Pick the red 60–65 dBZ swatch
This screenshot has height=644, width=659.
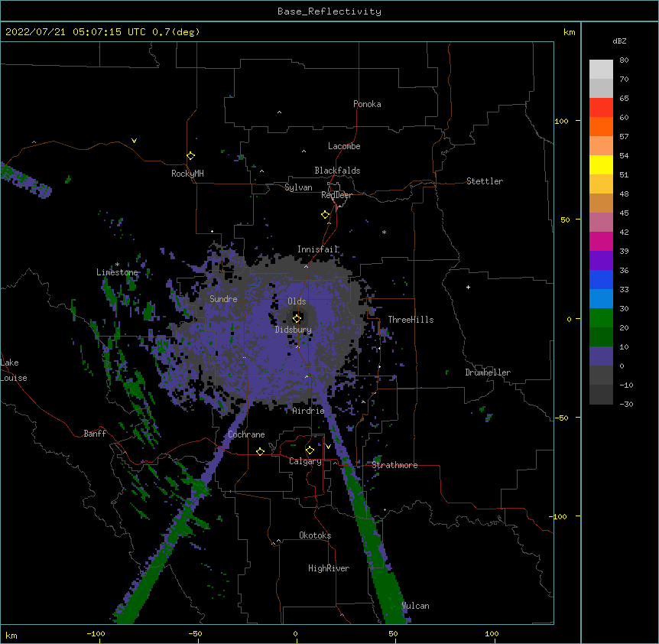click(x=601, y=108)
